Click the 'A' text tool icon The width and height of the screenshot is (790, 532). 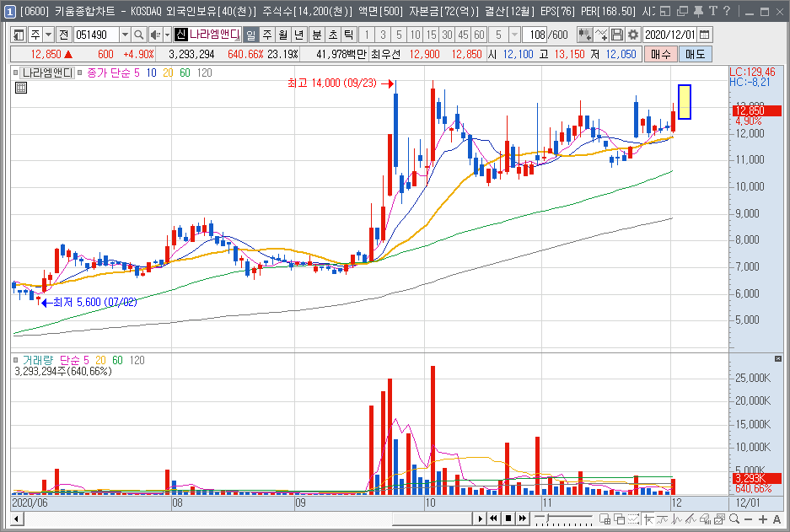777,519
